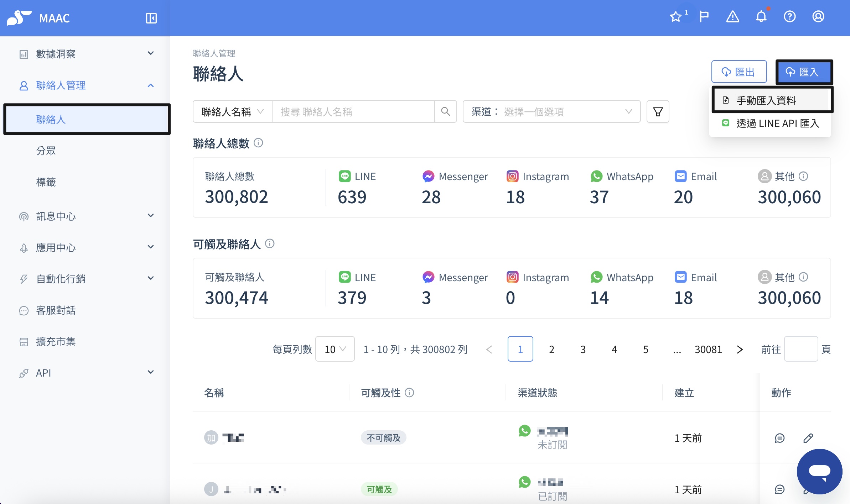Click the search magnifier button

point(446,111)
